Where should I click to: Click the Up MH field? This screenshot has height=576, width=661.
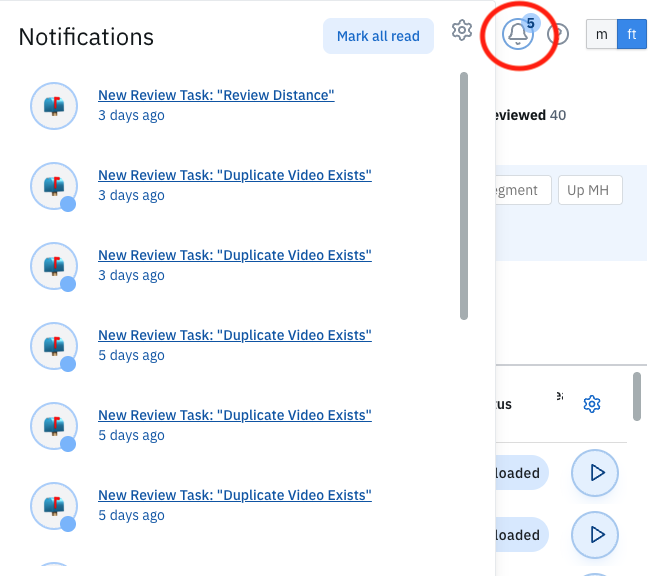point(590,190)
